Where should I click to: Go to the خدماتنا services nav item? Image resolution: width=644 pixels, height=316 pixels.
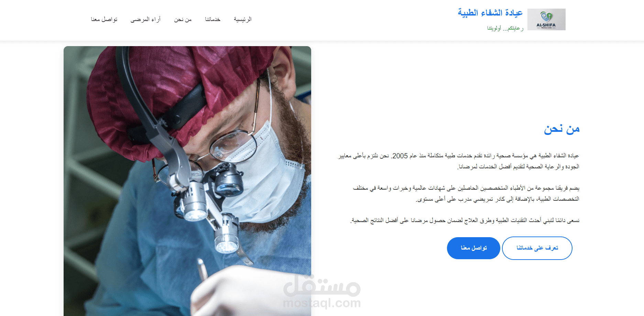point(212,19)
